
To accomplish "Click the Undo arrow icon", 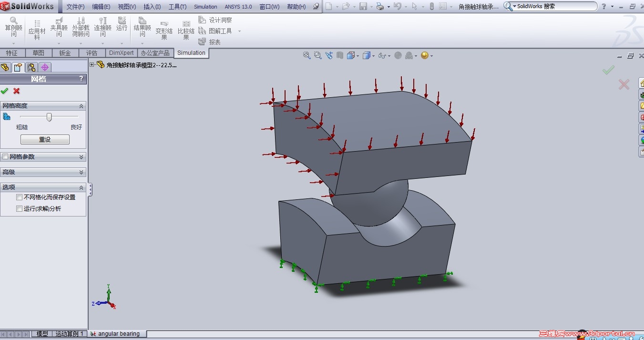I will click(398, 7).
